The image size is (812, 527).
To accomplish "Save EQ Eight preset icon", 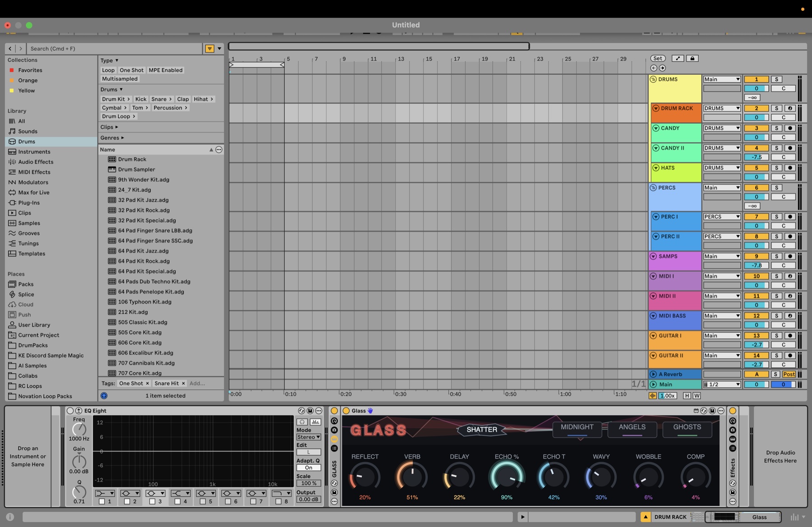I will (x=310, y=411).
